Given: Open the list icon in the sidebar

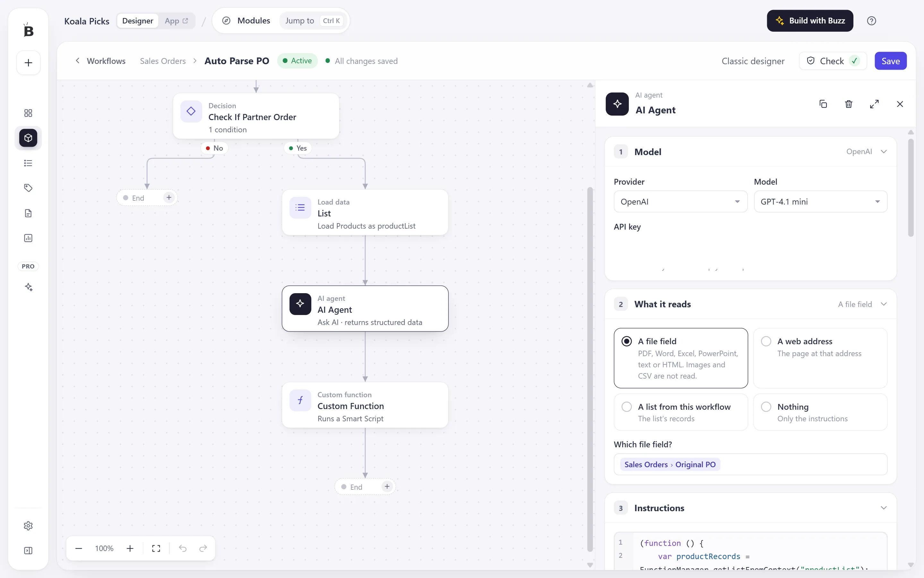Looking at the screenshot, I should tap(28, 163).
